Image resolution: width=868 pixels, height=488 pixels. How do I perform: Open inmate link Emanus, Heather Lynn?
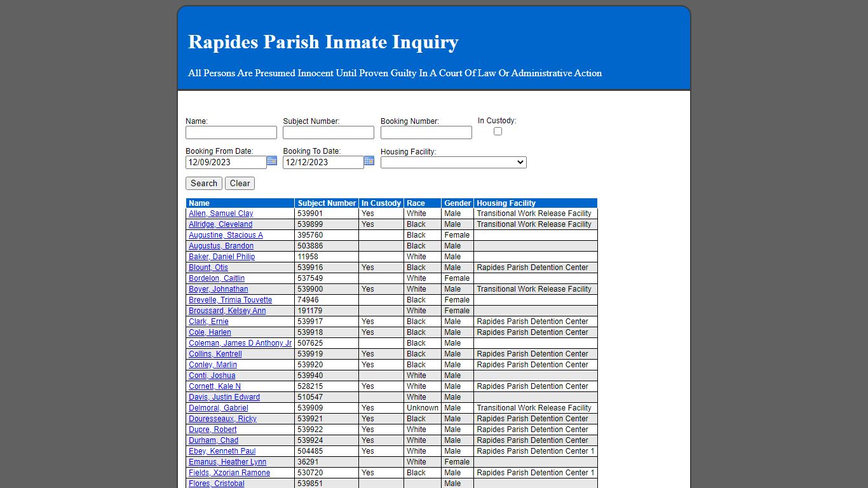point(227,462)
